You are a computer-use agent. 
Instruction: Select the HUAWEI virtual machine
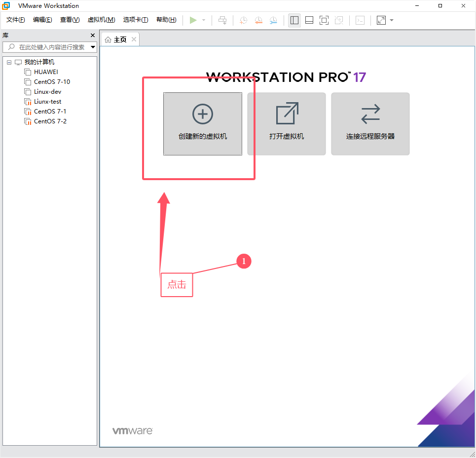click(x=46, y=72)
